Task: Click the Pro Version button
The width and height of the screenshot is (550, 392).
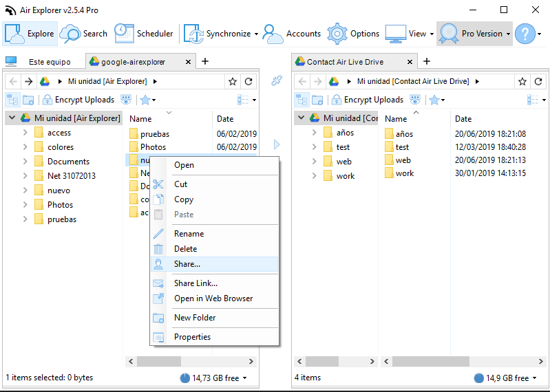Action: [471, 34]
